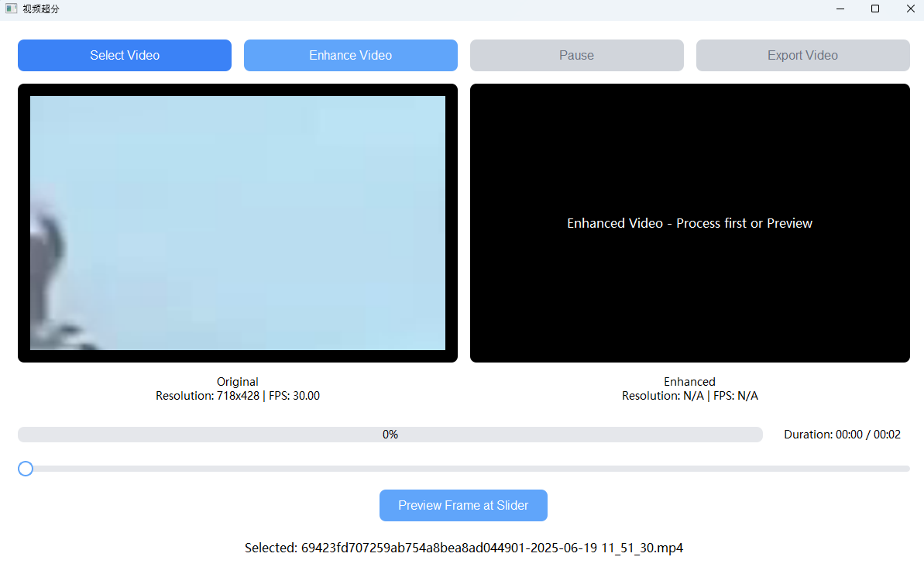Close the 视频超分 window

pos(910,9)
